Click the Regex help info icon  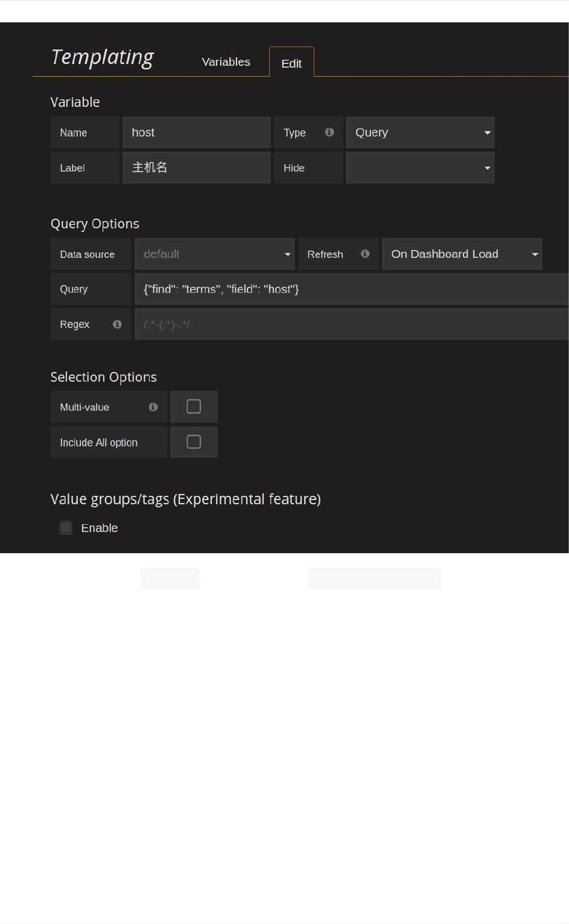tap(117, 324)
